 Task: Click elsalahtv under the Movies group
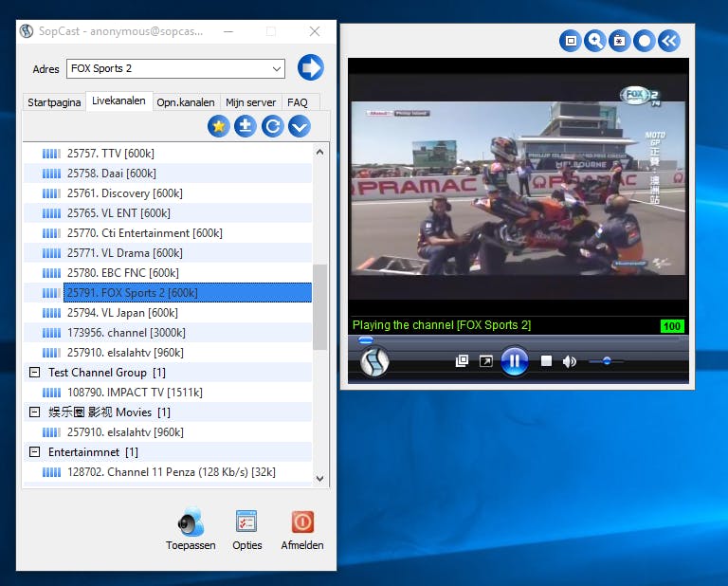(168, 432)
